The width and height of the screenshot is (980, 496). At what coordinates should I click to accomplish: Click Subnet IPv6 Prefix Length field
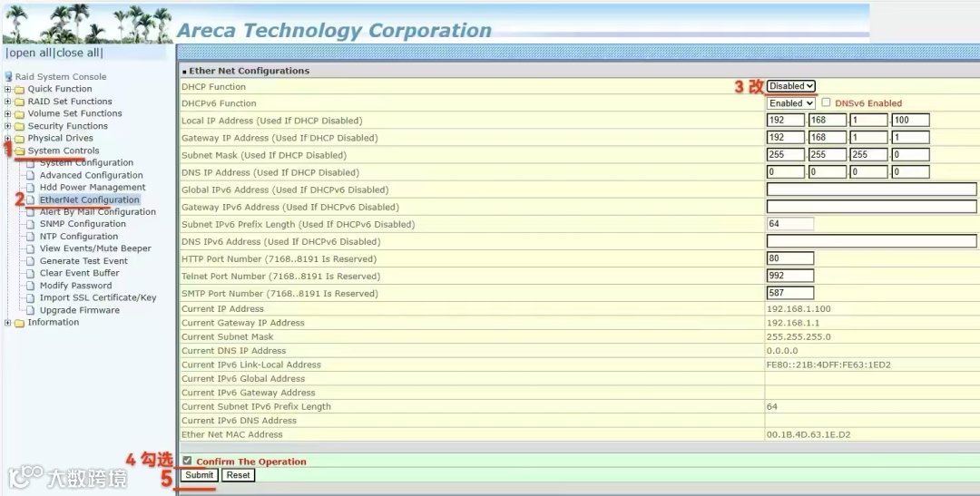point(790,224)
